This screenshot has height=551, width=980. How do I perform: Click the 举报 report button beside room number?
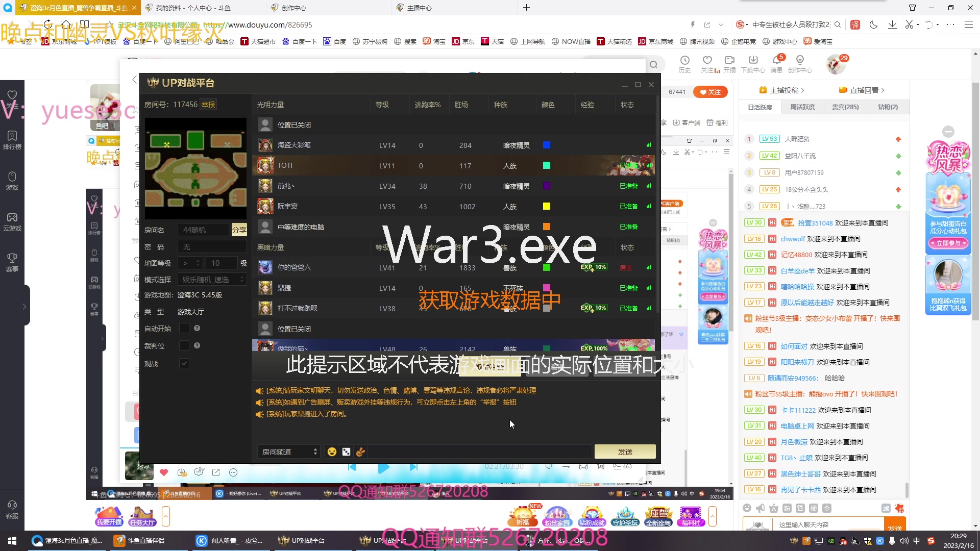click(208, 104)
